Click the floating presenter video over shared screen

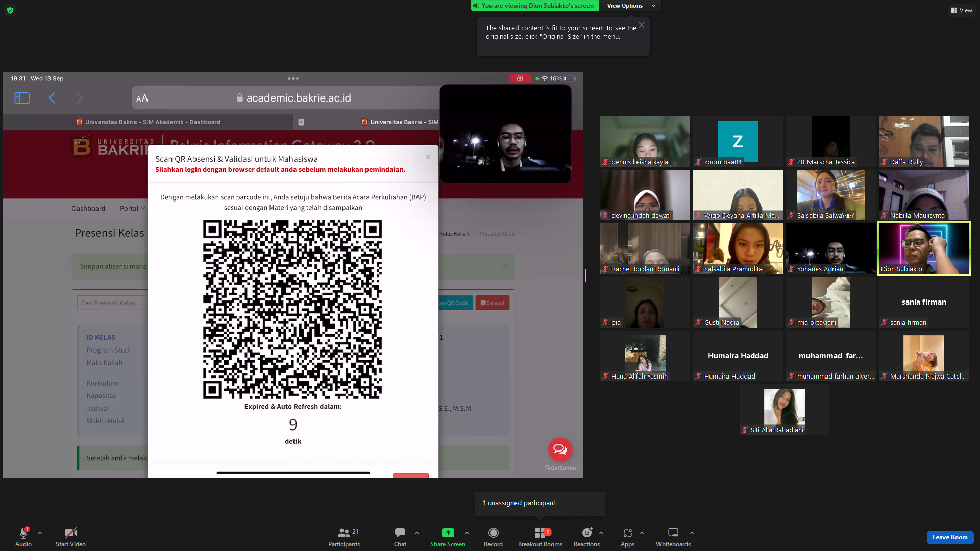(x=505, y=134)
